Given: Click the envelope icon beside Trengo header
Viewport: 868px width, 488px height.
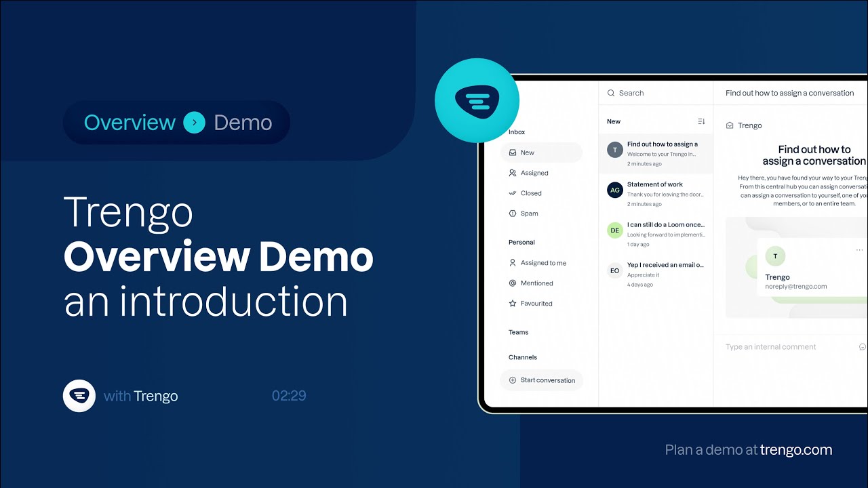Looking at the screenshot, I should [730, 125].
